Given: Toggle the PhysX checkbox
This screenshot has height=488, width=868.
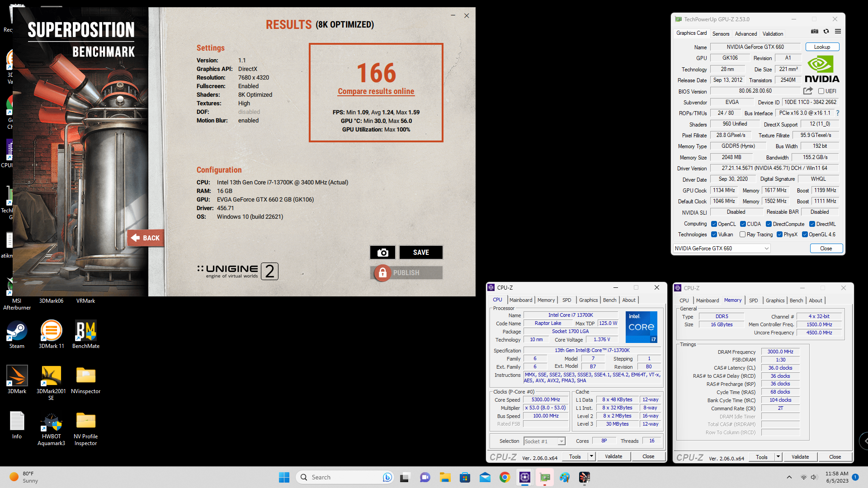Looking at the screenshot, I should pos(779,235).
